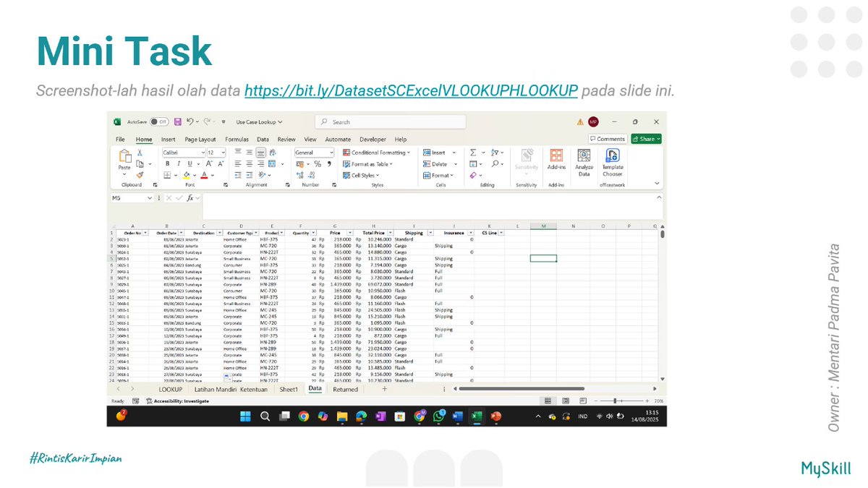Viewport: 868px width, 488px height.
Task: Apply Italic formatting button
Action: 178,164
